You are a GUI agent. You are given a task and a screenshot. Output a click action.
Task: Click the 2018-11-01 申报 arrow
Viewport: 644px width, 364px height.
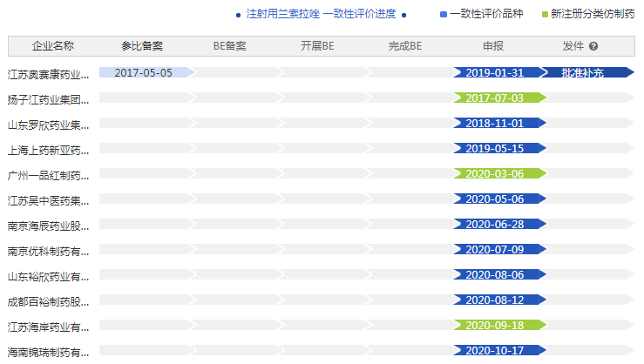click(500, 123)
